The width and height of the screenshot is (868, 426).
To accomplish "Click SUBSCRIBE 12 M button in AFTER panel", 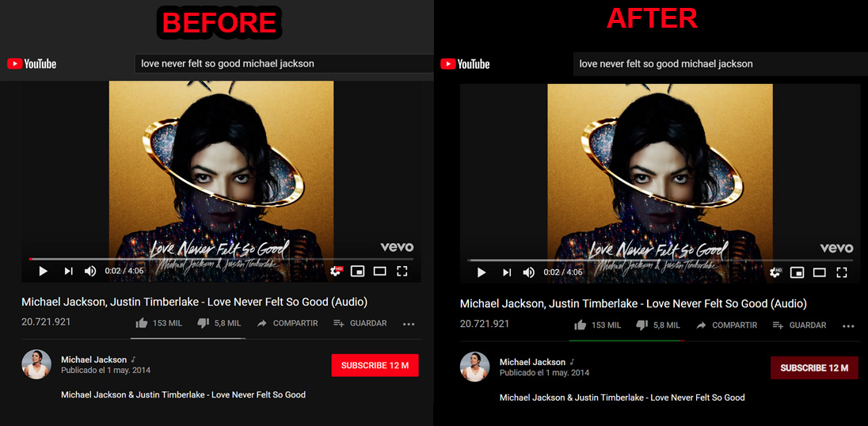I will click(814, 368).
